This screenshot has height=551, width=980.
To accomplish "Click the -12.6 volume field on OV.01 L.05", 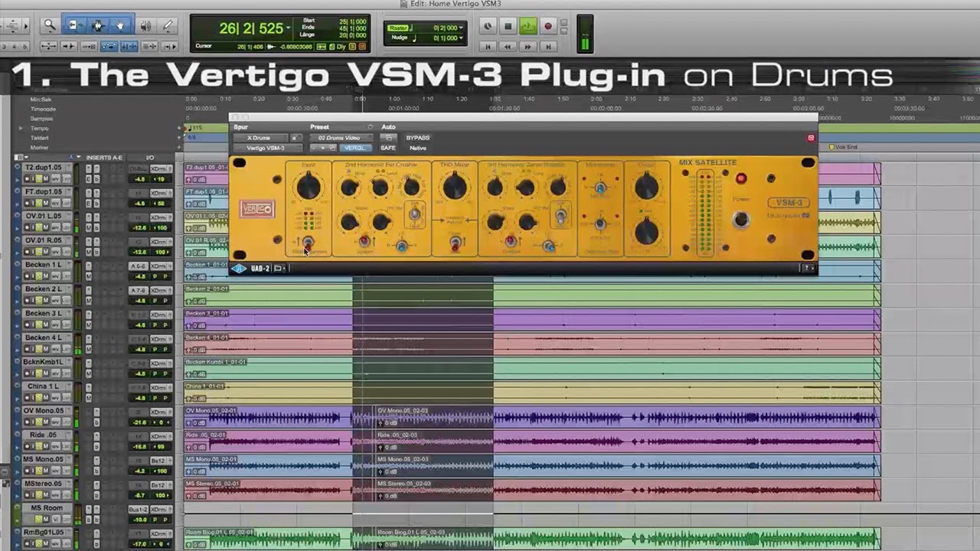I will 139,227.
